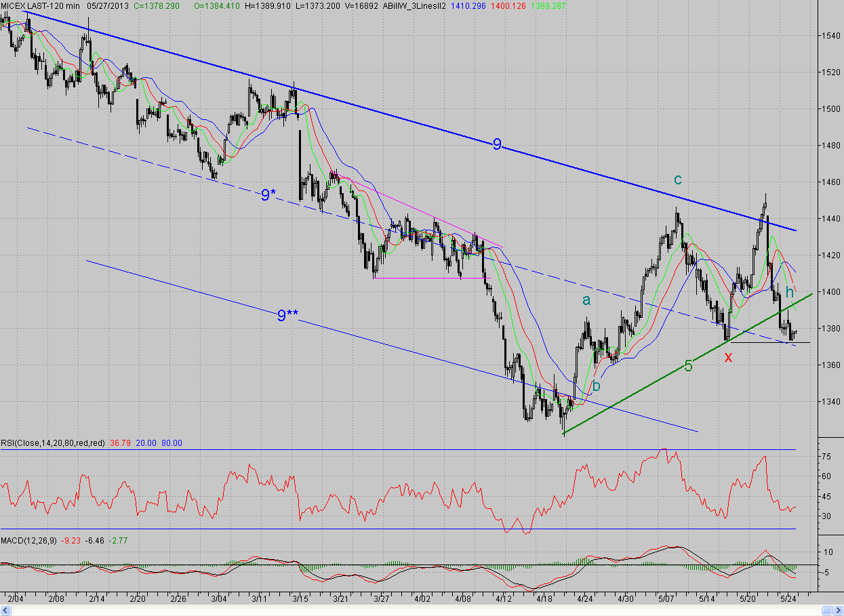Select the blue trendline label '9'

coord(498,144)
